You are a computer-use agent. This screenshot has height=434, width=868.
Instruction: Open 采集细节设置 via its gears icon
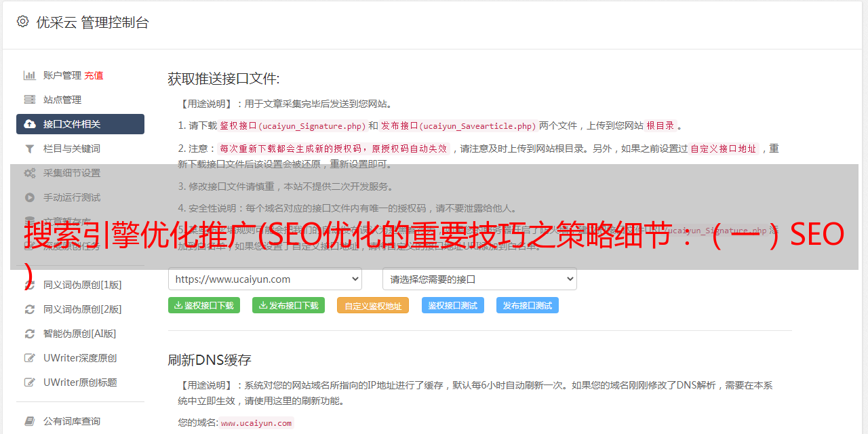29,173
